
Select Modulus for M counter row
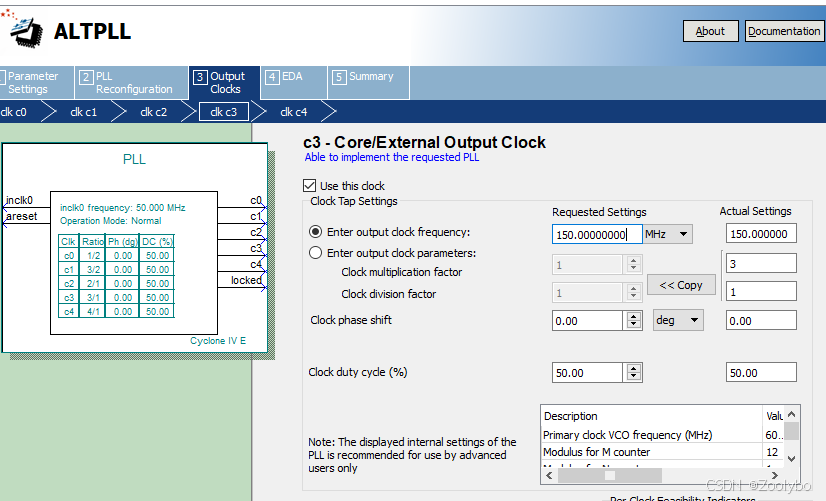tap(662, 452)
